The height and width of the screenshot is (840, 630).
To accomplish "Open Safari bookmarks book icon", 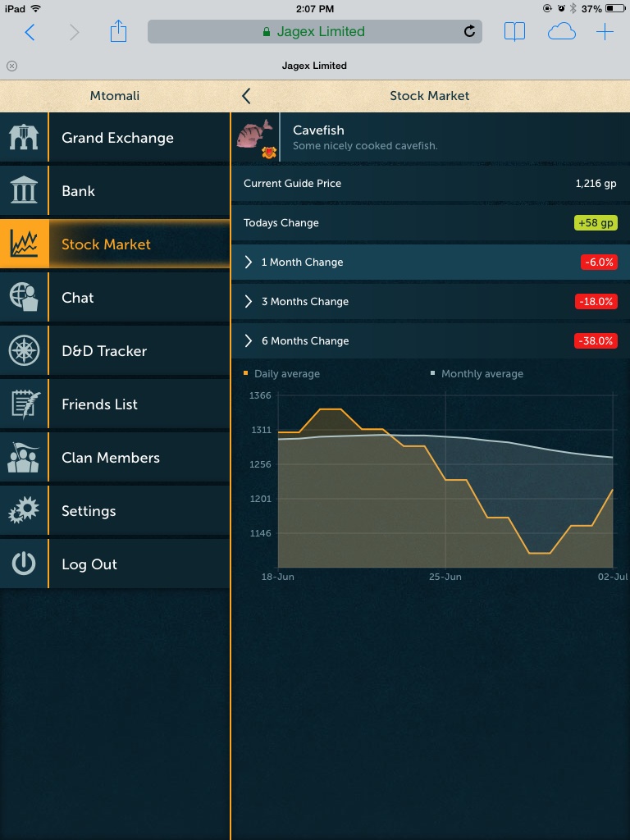I will click(x=514, y=32).
